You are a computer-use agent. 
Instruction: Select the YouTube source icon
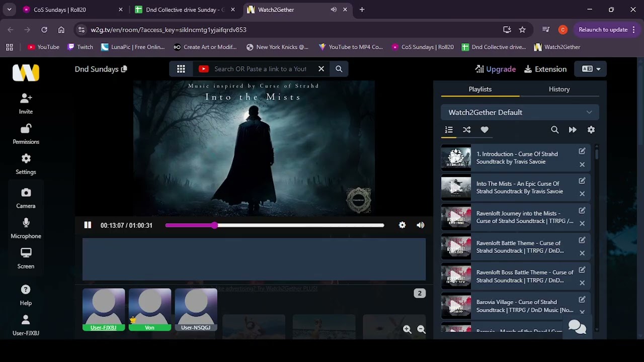pos(204,69)
